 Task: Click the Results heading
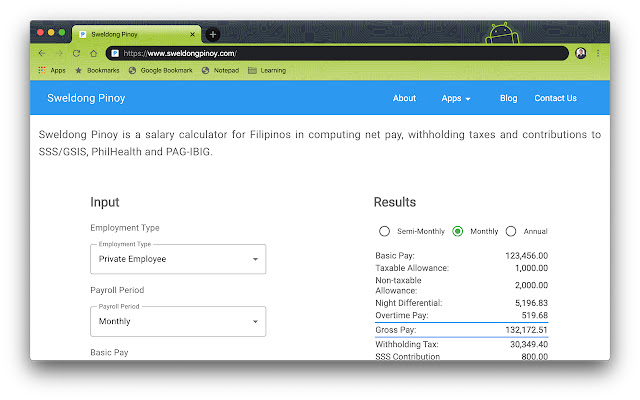395,202
